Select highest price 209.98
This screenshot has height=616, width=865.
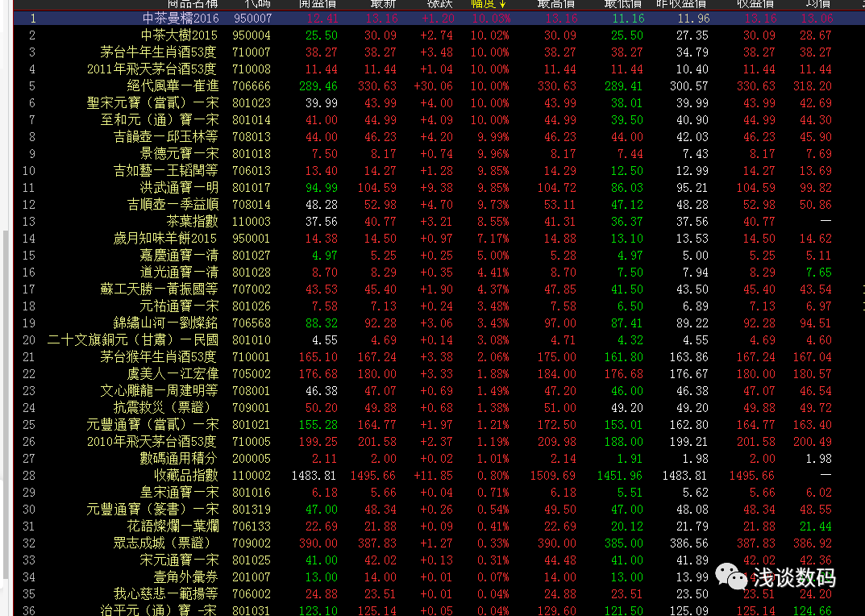[556, 442]
